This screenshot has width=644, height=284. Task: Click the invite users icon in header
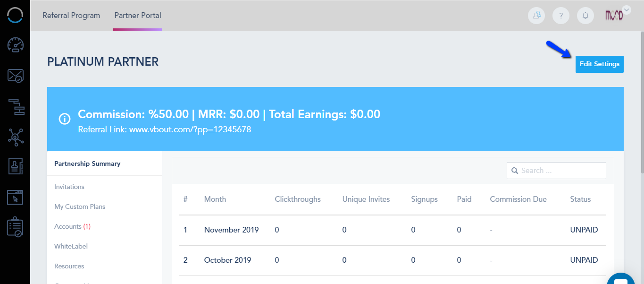click(x=536, y=15)
